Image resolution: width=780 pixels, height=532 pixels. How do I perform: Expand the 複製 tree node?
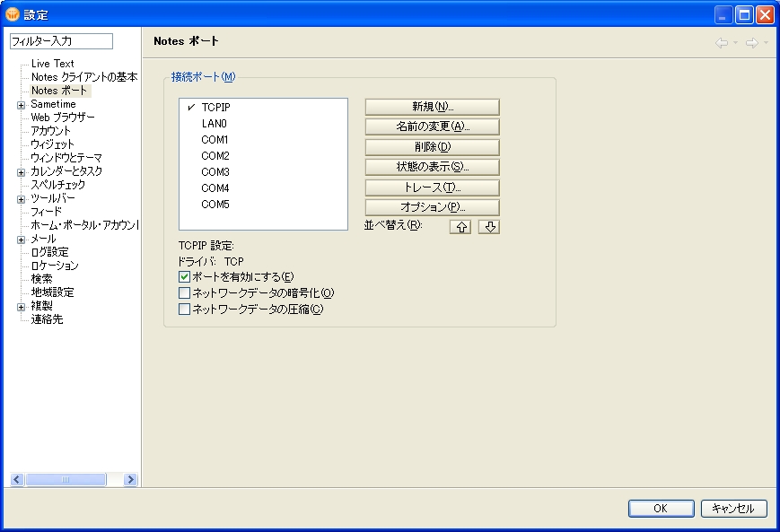coord(21,307)
